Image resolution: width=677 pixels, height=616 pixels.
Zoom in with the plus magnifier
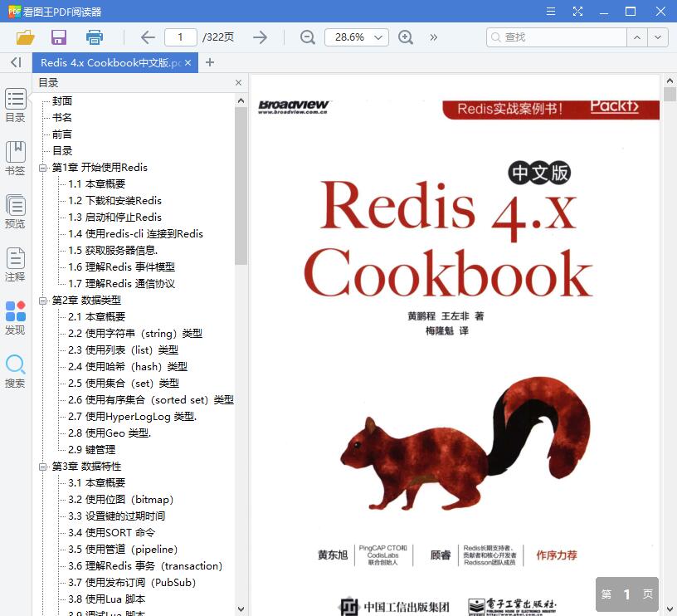(406, 37)
